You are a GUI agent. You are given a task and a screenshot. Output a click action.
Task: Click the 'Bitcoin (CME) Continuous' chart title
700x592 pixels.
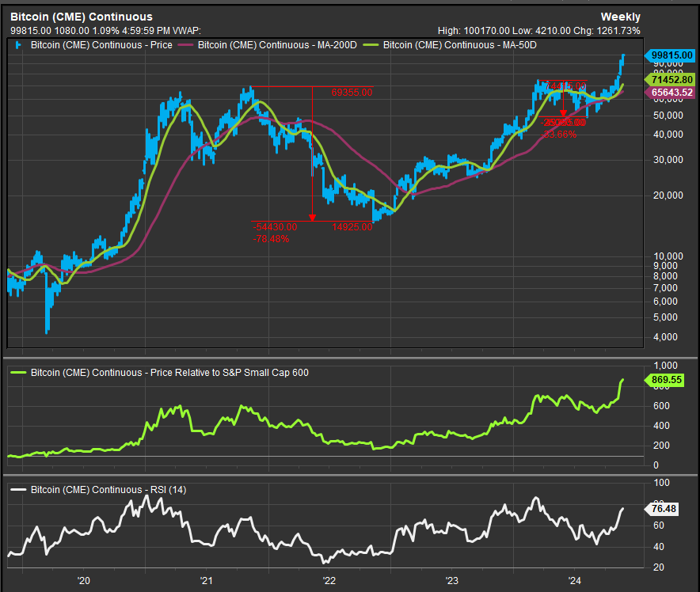point(82,17)
